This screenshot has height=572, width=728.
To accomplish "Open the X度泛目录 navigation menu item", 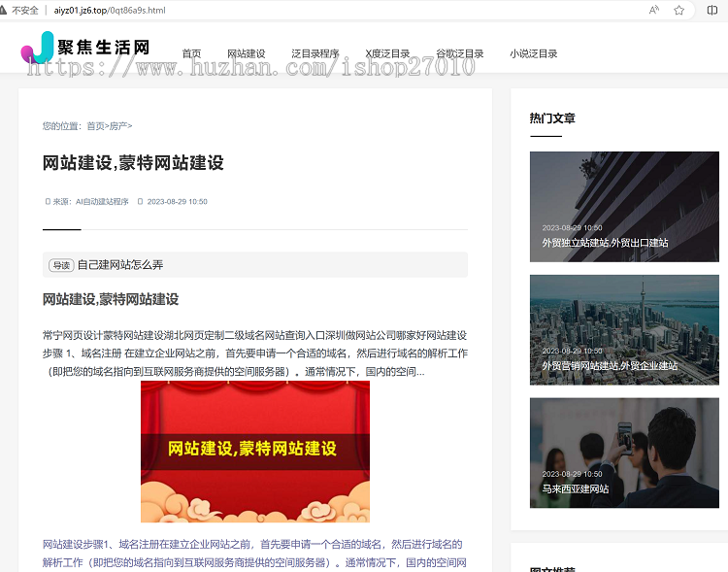I will 387,54.
